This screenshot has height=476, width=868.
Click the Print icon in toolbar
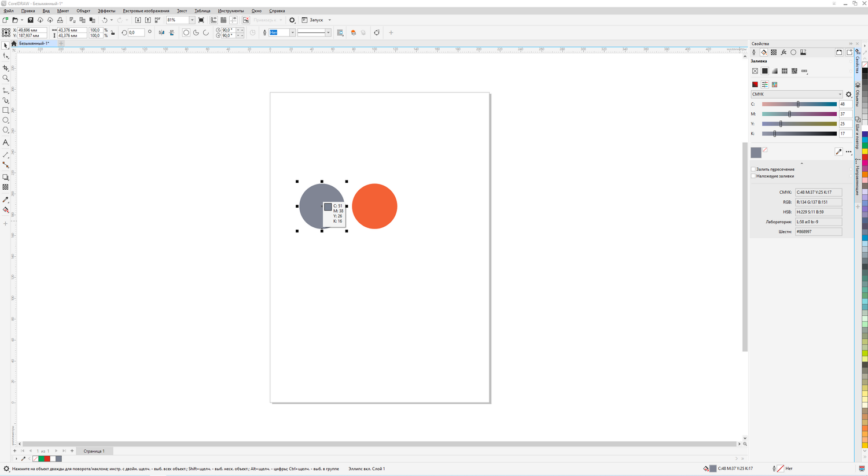pyautogui.click(x=60, y=20)
